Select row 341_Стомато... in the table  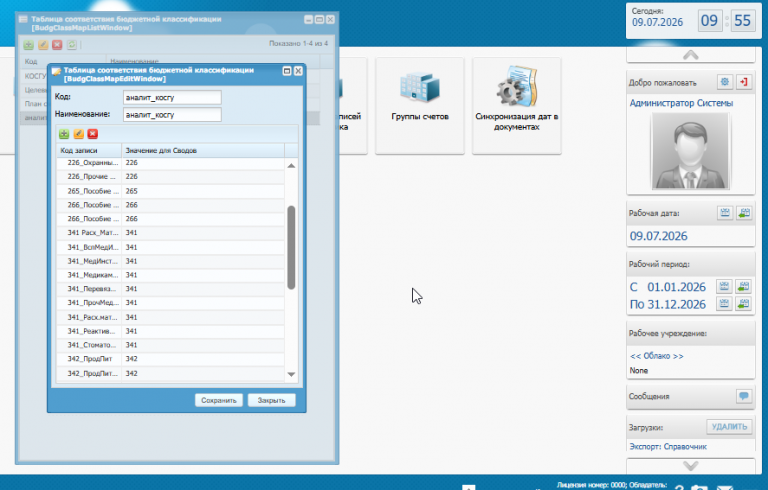[x=170, y=345]
